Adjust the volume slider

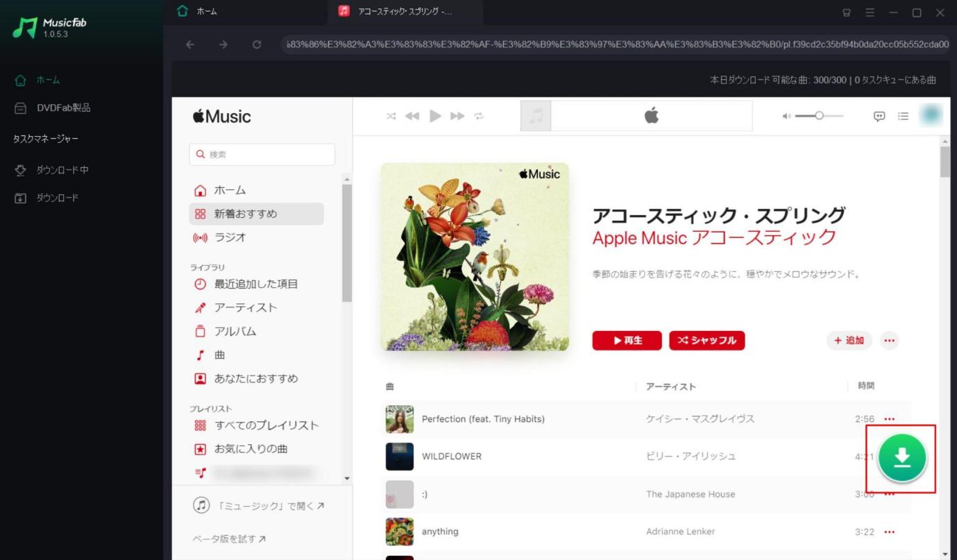point(819,116)
